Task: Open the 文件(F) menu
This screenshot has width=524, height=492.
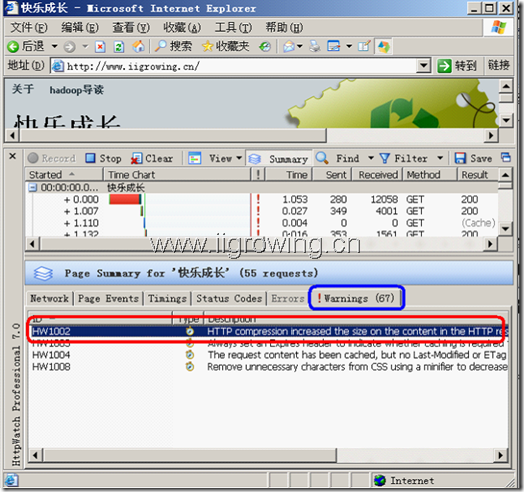Action: [29, 27]
